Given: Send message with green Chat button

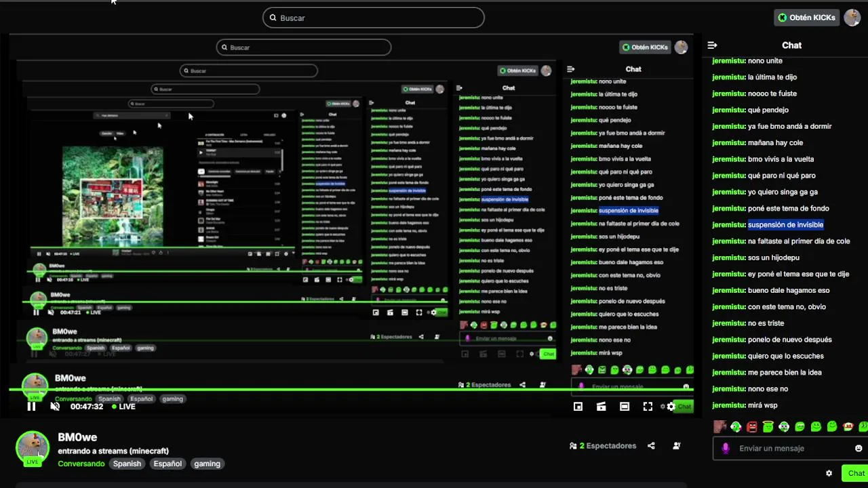Looking at the screenshot, I should (855, 473).
